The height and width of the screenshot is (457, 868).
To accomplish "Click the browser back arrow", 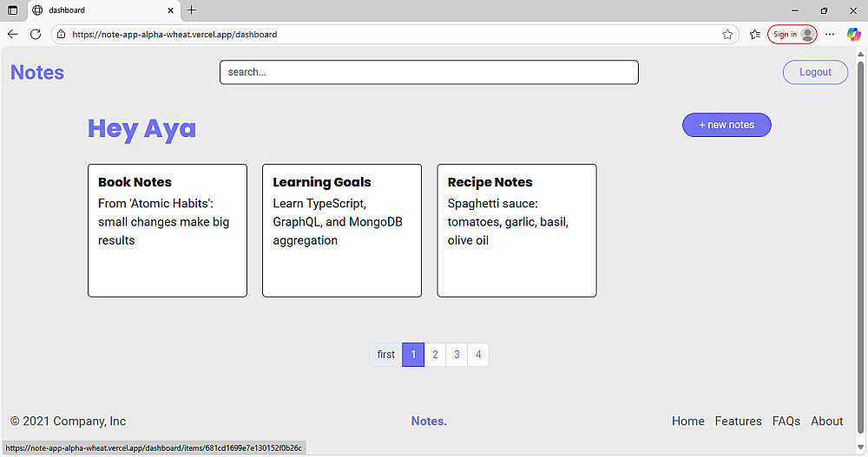I will [x=12, y=35].
